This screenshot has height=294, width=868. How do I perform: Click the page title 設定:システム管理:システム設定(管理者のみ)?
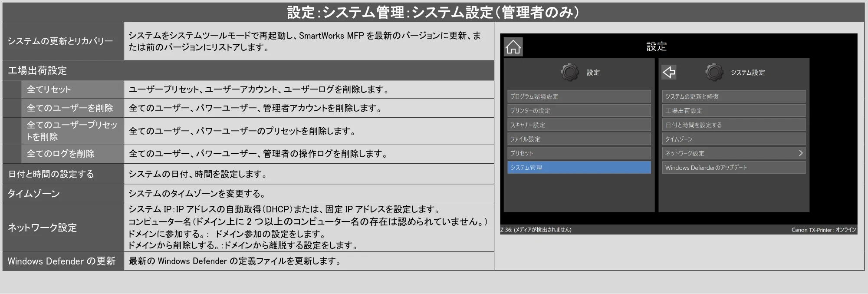pyautogui.click(x=433, y=12)
